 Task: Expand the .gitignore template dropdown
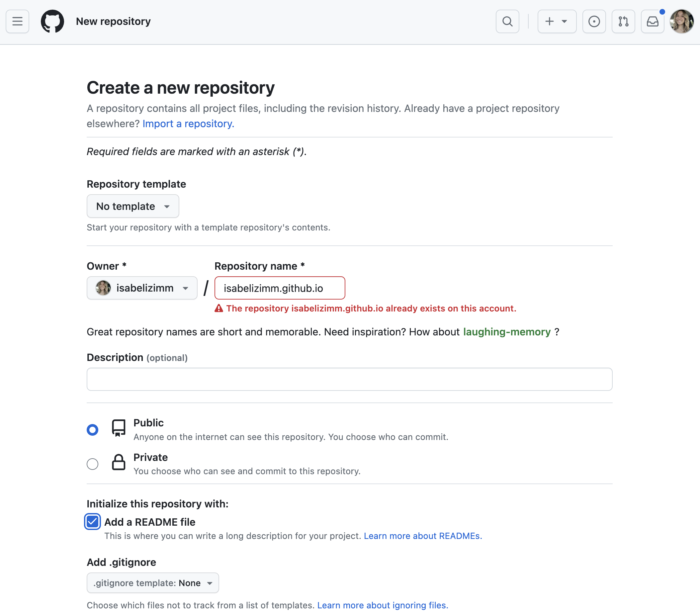153,583
